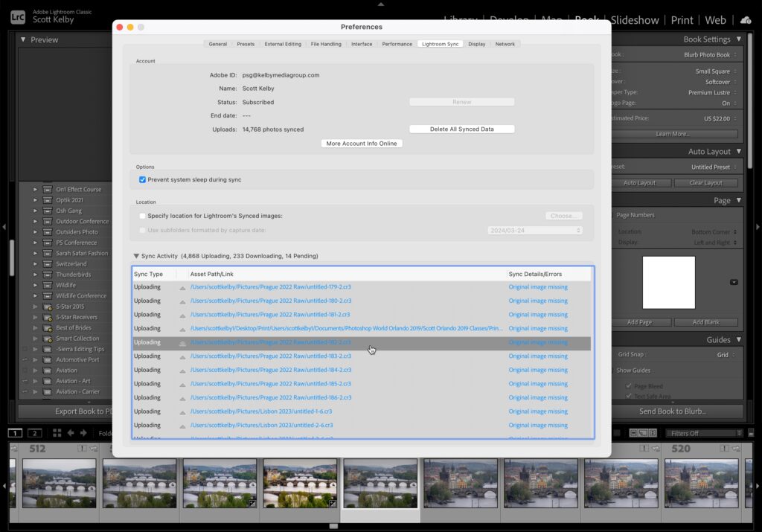Image resolution: width=762 pixels, height=532 pixels.
Task: Click the page layout picker arrow icon
Action: point(734,282)
